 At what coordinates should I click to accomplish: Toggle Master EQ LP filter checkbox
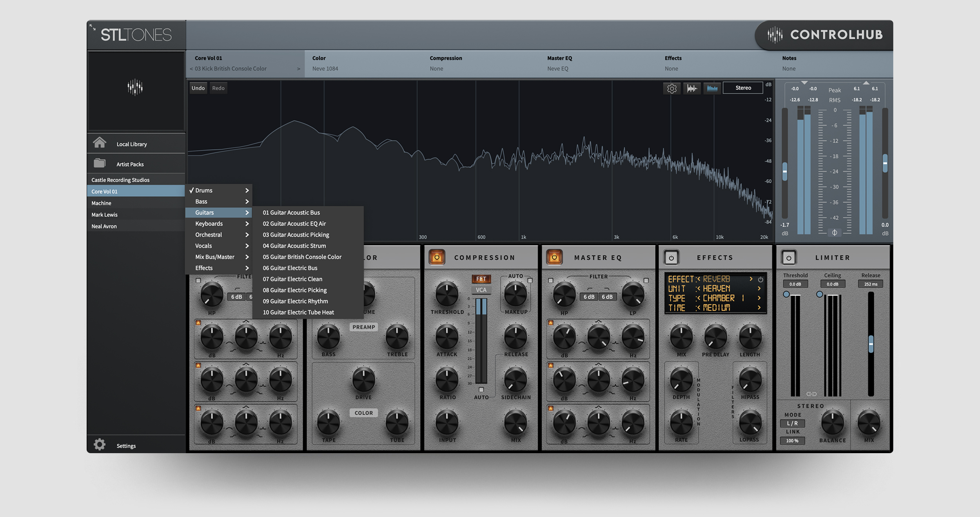coord(646,280)
